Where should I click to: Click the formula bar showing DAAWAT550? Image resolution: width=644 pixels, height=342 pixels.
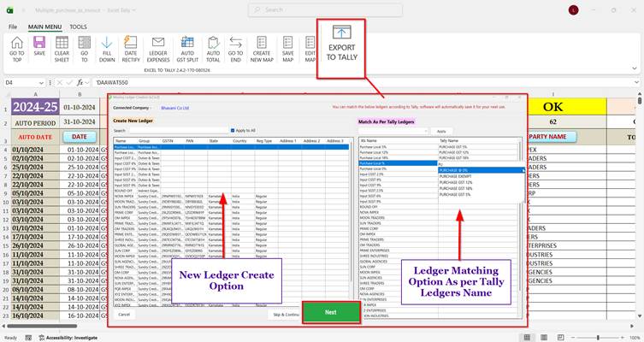click(x=363, y=83)
